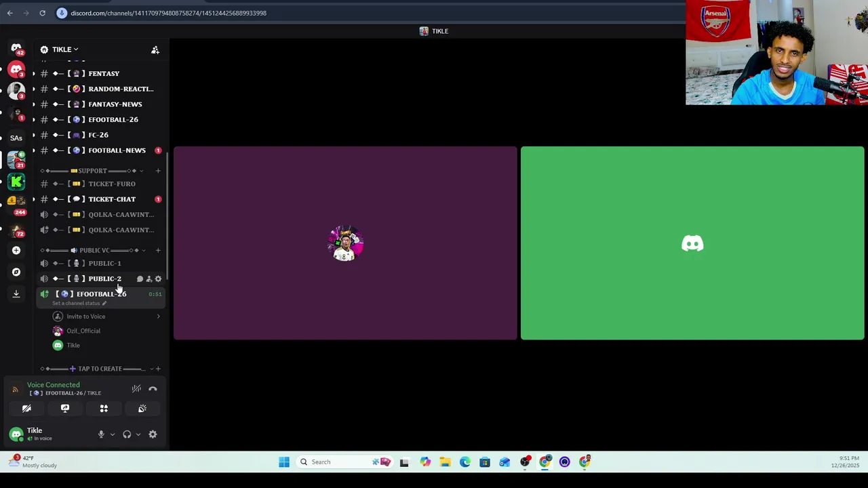
Task: Click Ozil_Official avatar tile in call
Action: 345,243
